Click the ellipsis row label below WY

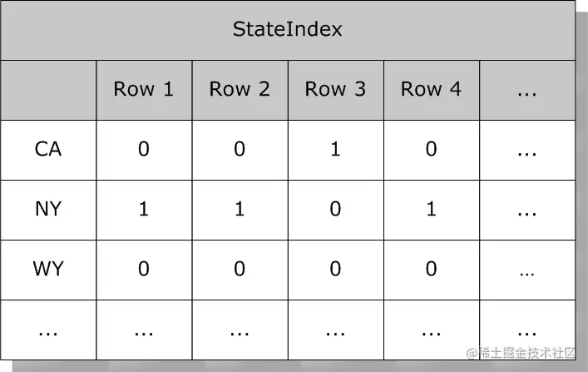(48, 330)
